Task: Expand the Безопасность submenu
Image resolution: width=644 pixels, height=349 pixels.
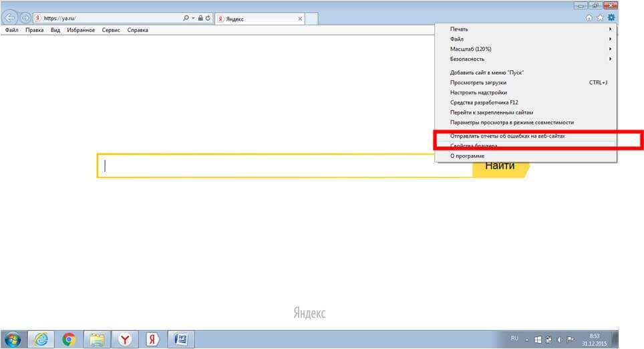Action: [467, 60]
